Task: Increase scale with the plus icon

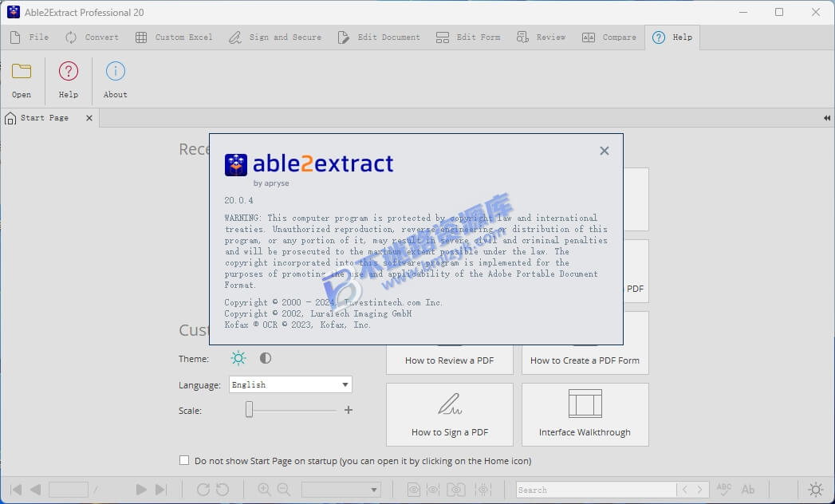Action: click(349, 410)
